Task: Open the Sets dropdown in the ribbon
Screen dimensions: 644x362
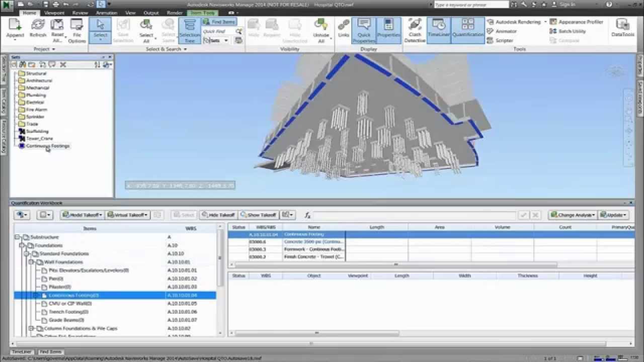Action: 216,40
